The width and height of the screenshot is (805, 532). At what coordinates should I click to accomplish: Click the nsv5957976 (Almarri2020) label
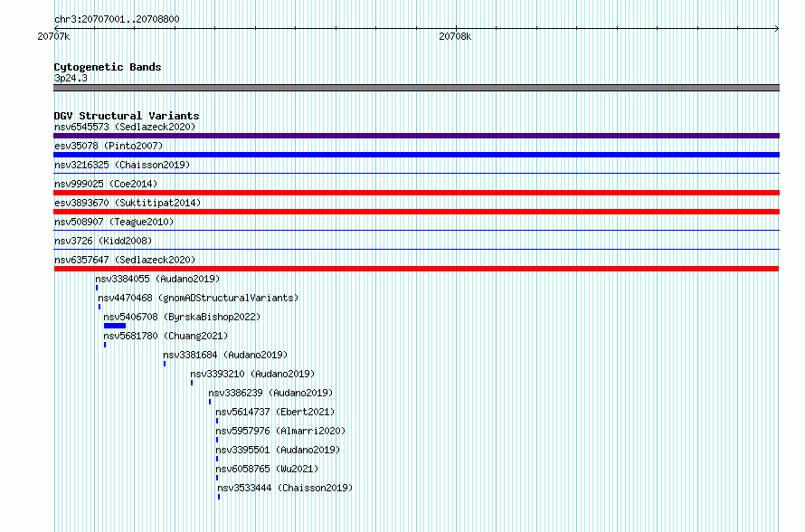(280, 431)
